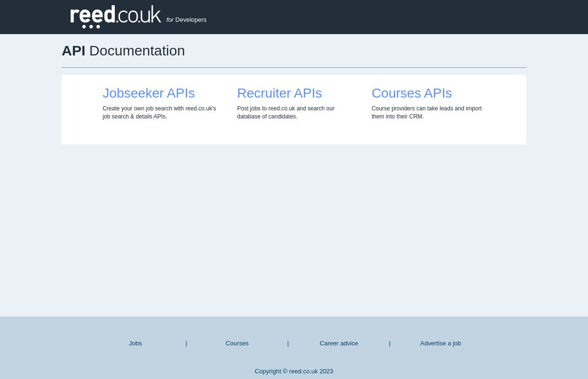Open the Recruiter APIs documentation
Screen dimensions: 588x379
click(x=279, y=93)
